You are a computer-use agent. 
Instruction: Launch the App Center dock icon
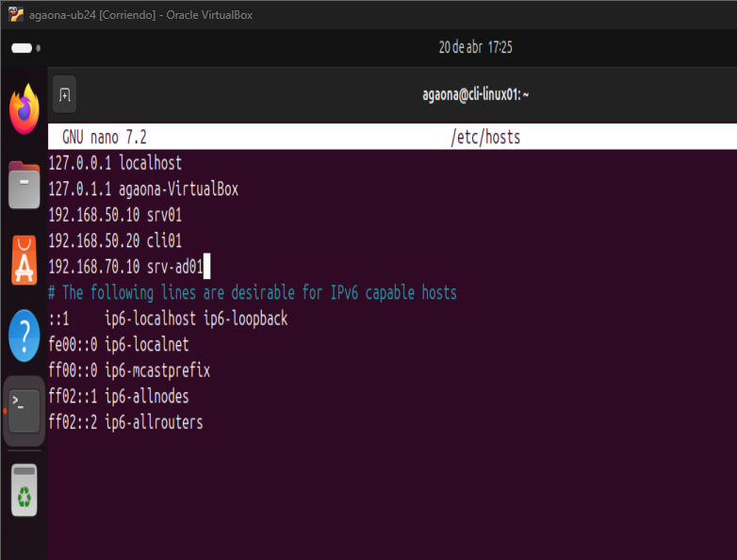[x=25, y=260]
